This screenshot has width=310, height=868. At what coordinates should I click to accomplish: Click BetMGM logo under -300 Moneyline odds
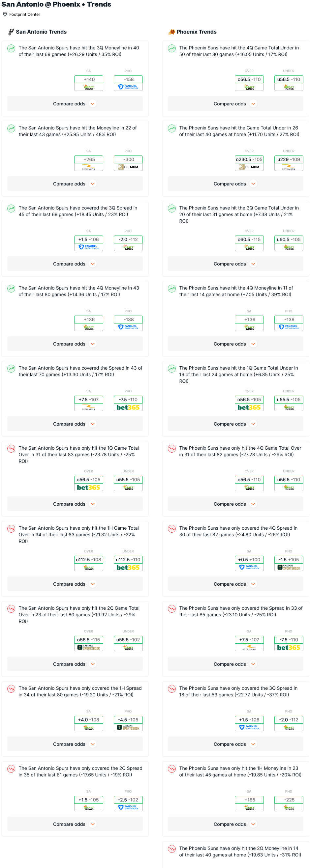click(128, 167)
